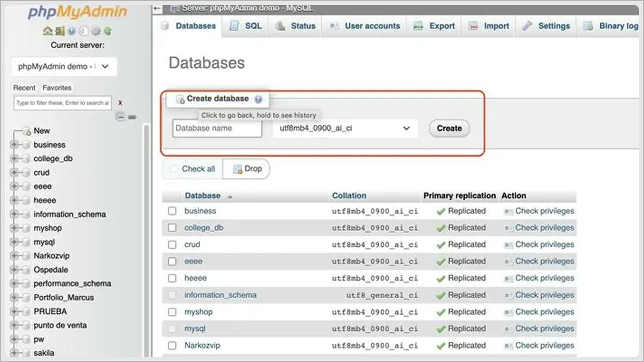Viewport: 644px width, 362px height.
Task: Open the Export tab
Action: tap(434, 26)
